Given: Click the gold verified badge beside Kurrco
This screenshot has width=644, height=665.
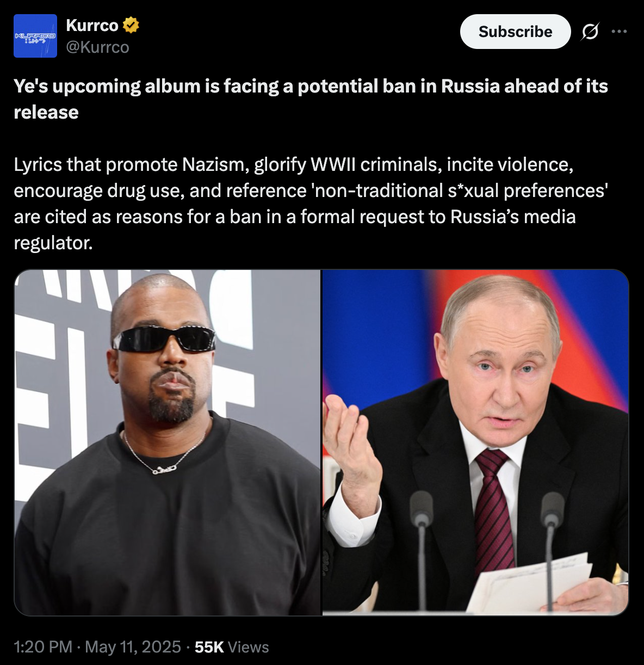Looking at the screenshot, I should [131, 25].
